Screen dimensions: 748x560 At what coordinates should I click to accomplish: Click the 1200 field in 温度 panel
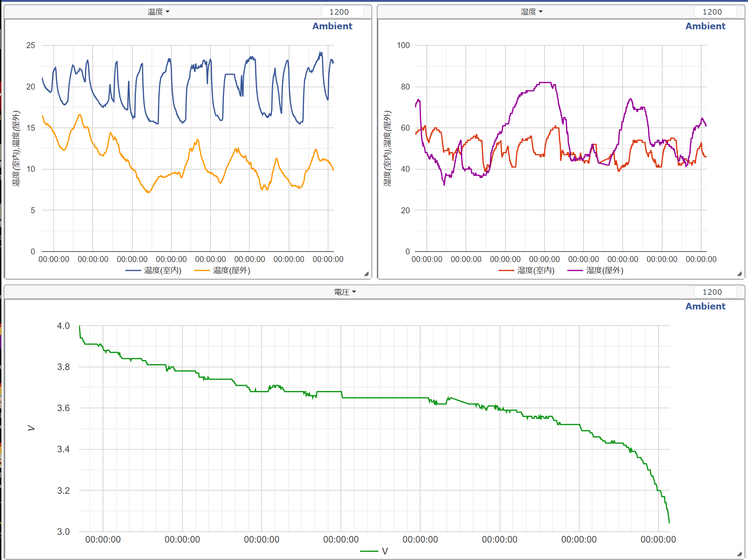(x=342, y=12)
